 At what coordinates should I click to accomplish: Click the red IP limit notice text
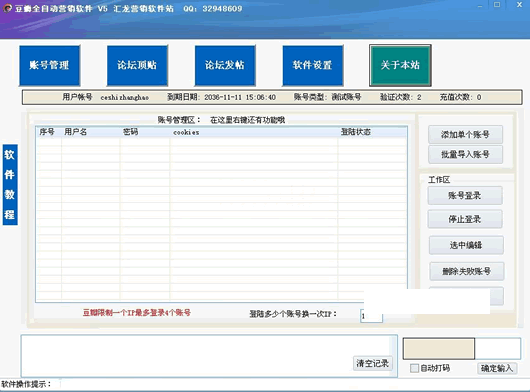[137, 313]
